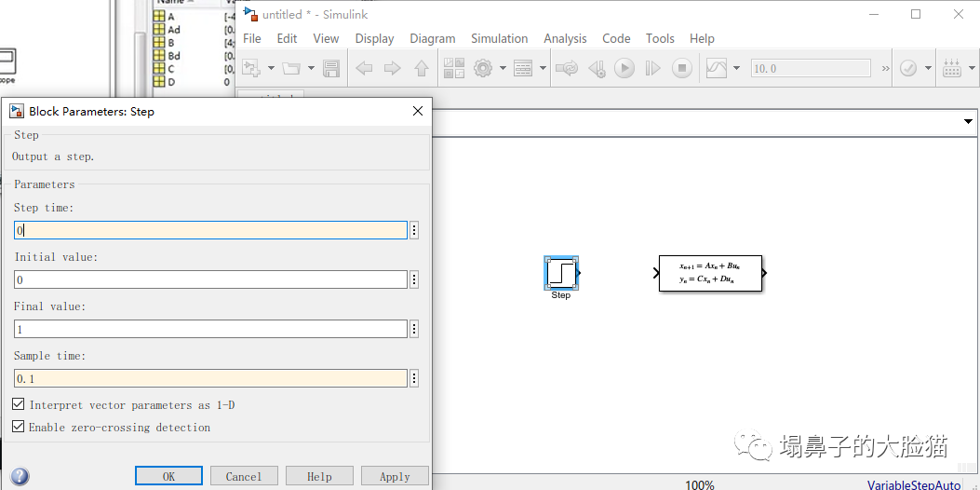Open the Step time options dots button
The width and height of the screenshot is (980, 490).
pos(414,230)
